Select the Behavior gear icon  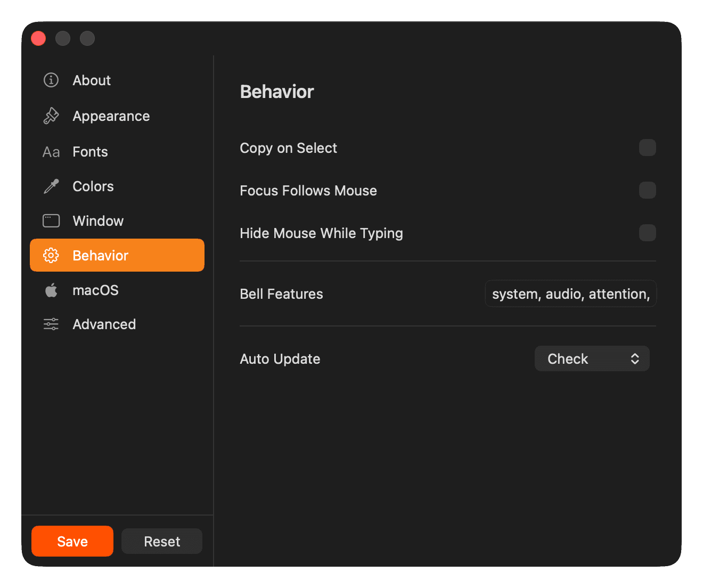51,255
